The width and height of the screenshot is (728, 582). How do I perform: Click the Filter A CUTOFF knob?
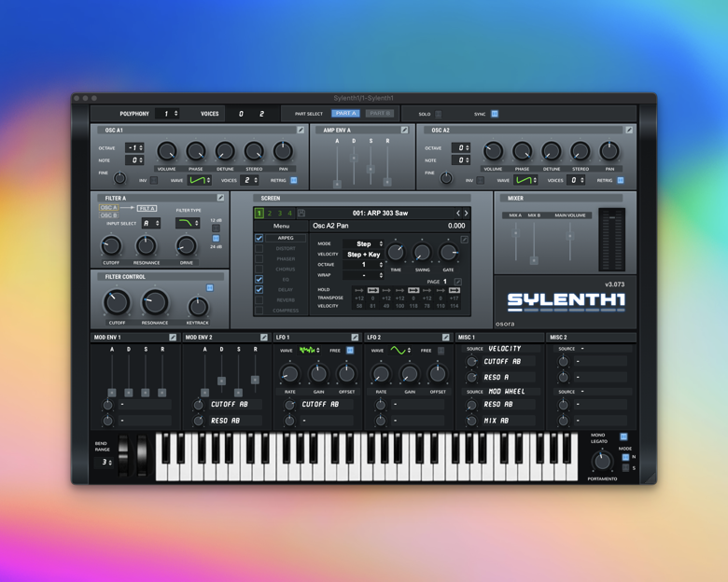[111, 245]
